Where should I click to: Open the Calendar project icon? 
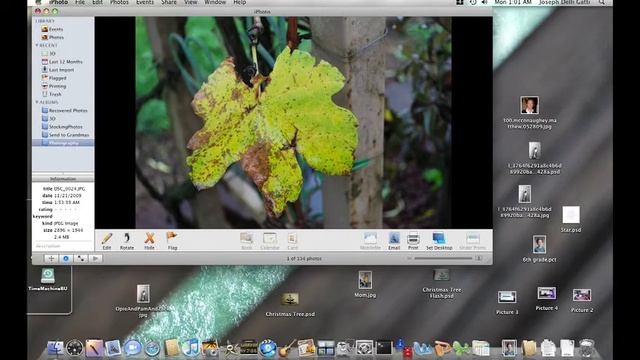pos(270,241)
